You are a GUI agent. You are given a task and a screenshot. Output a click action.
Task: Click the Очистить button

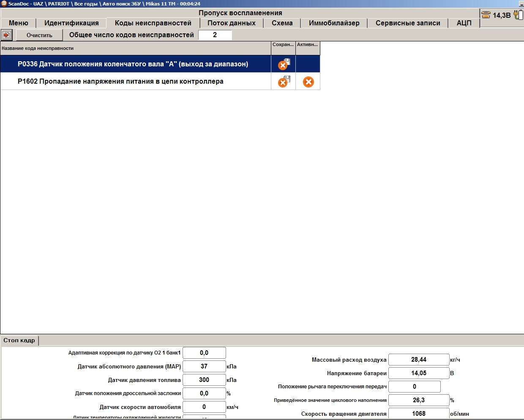point(39,35)
